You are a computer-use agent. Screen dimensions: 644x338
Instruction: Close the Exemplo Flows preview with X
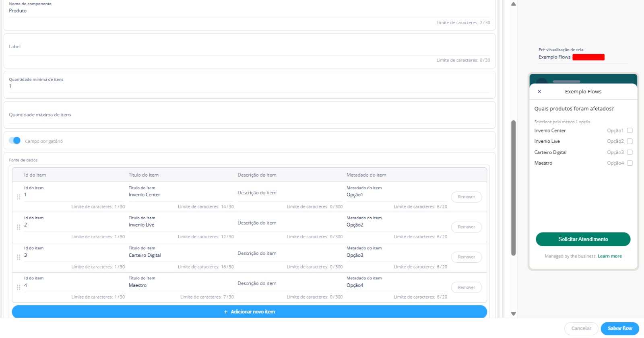539,92
